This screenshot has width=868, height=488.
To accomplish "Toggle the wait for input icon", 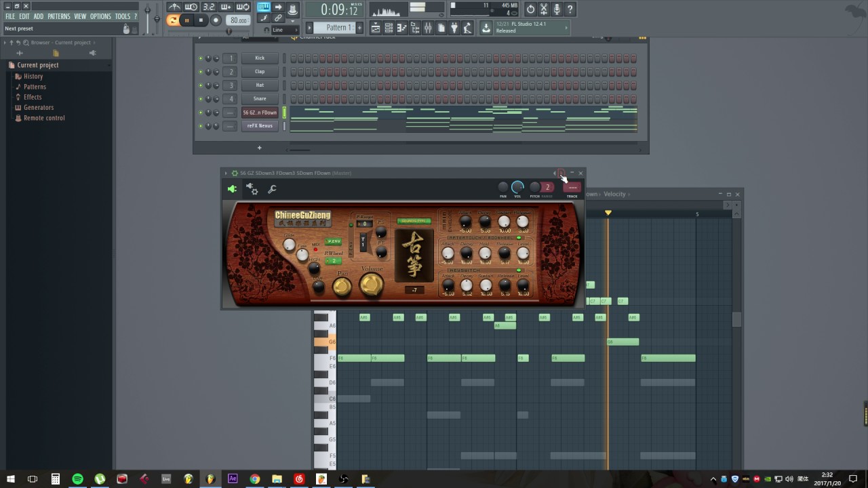I will 191,7.
